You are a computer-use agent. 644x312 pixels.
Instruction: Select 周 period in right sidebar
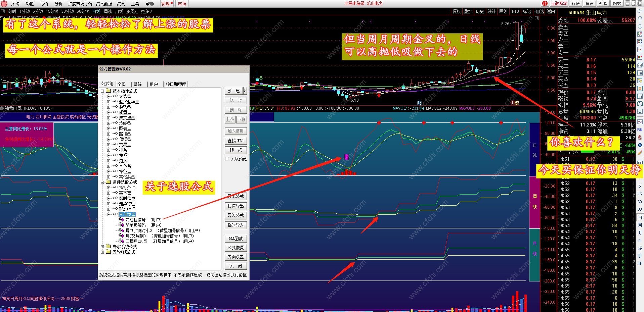point(640,225)
